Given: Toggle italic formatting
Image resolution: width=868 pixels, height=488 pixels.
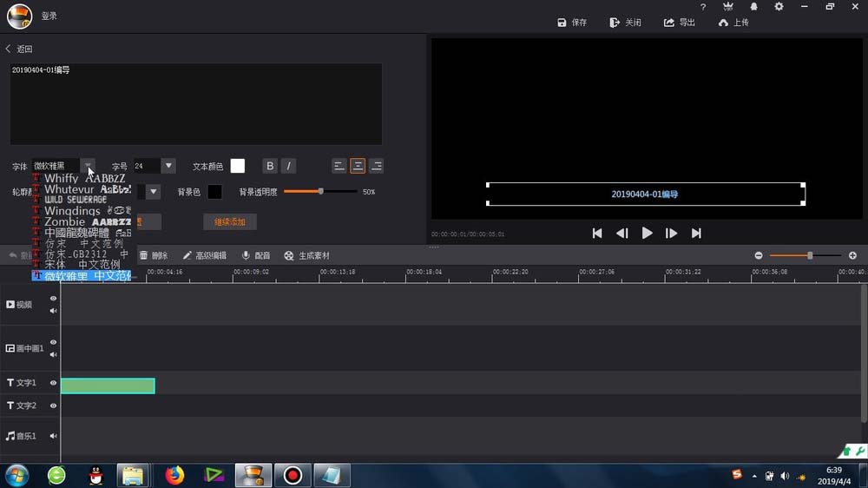Looking at the screenshot, I should 288,166.
